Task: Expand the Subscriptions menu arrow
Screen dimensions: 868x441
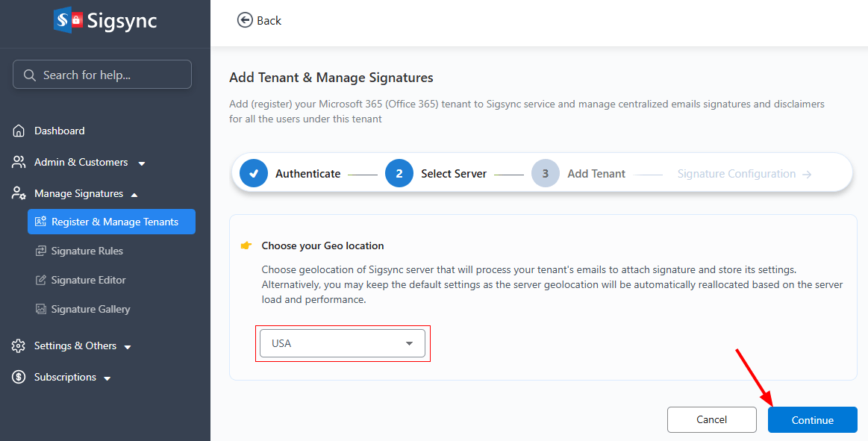Action: (x=107, y=378)
